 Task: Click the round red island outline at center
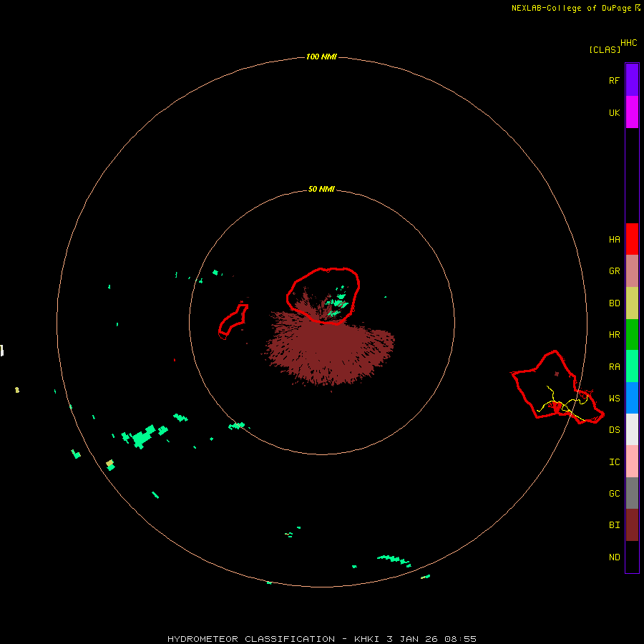(x=323, y=296)
